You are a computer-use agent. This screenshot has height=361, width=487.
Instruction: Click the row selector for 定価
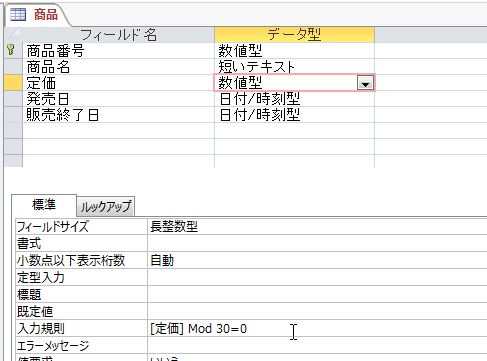click(13, 82)
